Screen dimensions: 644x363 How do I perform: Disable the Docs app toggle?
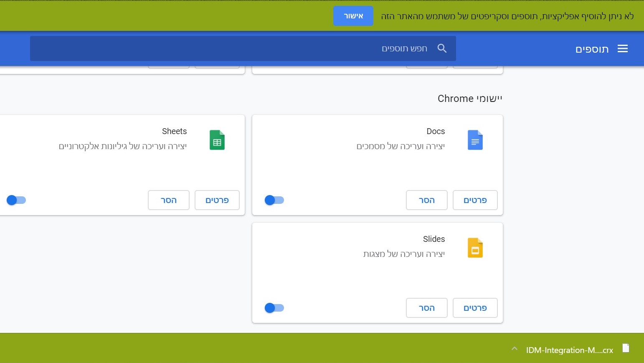point(274,200)
